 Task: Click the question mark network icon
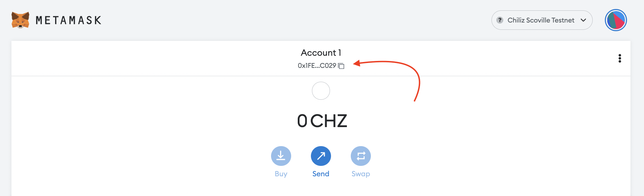pyautogui.click(x=499, y=20)
